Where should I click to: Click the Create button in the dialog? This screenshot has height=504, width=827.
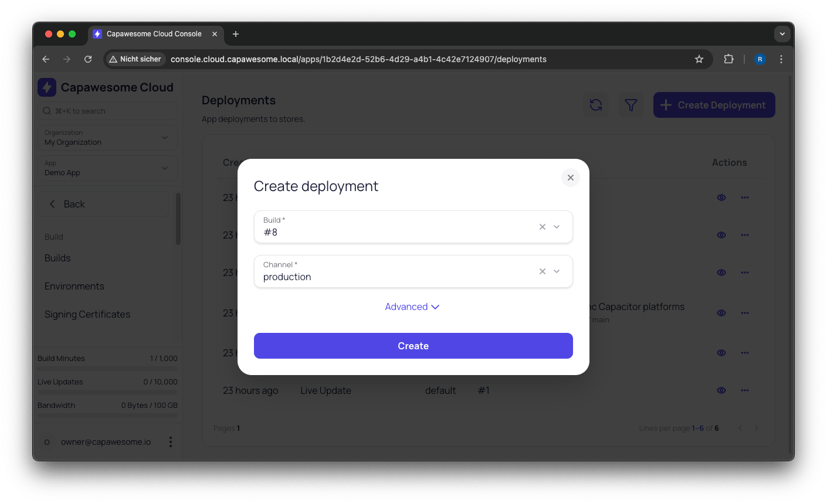[413, 346]
